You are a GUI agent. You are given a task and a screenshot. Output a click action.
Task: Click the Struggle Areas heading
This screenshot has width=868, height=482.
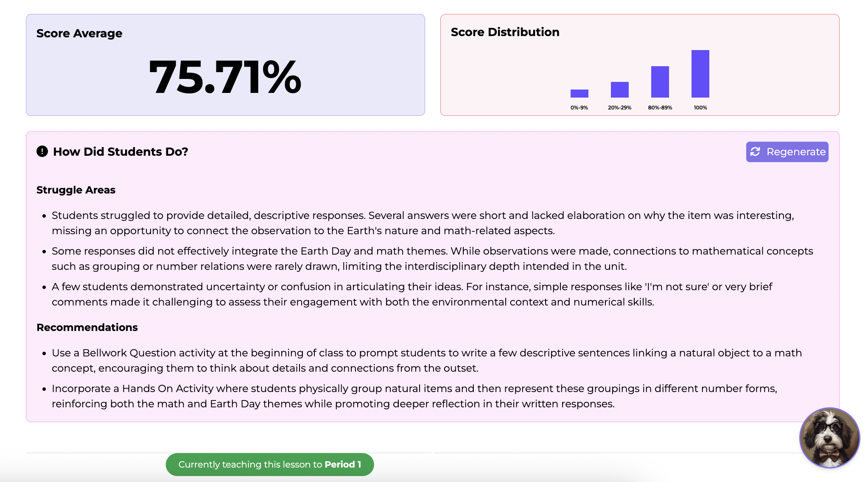tap(76, 190)
